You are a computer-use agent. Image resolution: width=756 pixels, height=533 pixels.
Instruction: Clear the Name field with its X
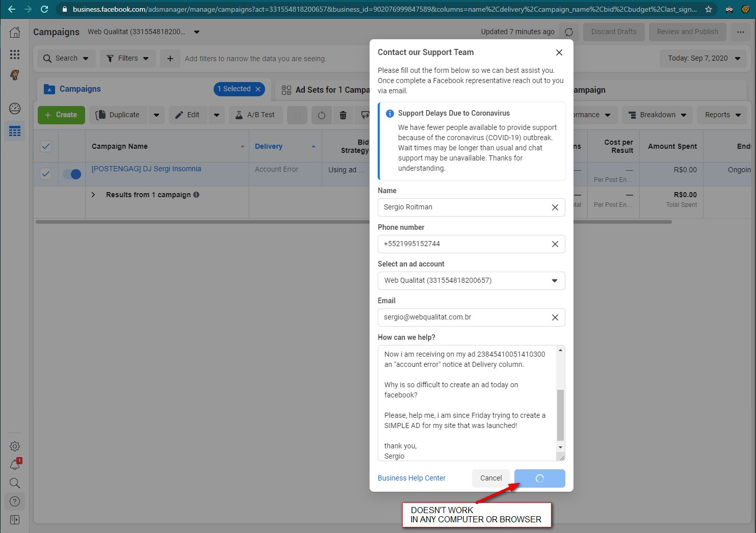pyautogui.click(x=555, y=207)
